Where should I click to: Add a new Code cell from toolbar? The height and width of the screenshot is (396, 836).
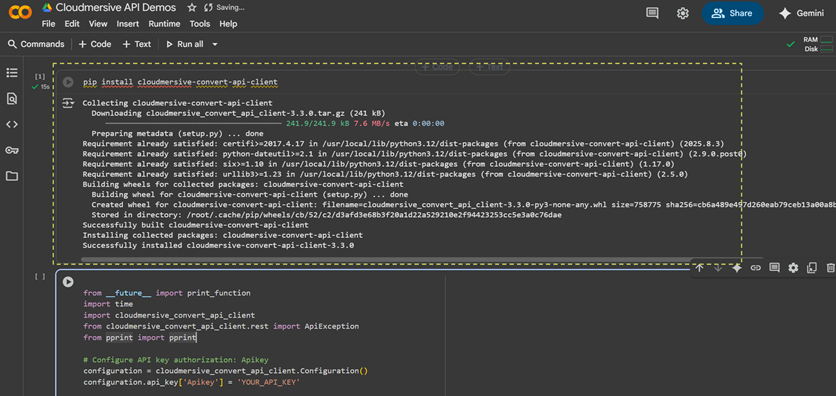click(95, 44)
